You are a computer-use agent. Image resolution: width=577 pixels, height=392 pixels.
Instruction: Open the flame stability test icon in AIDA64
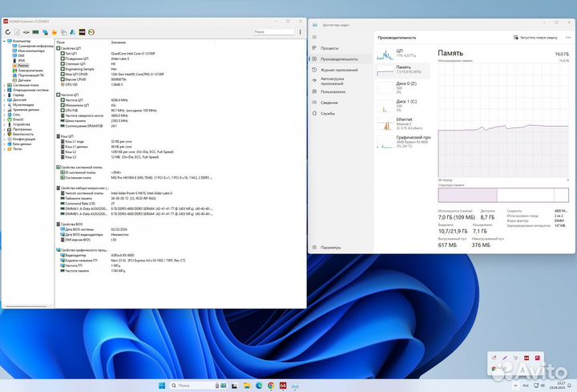tap(54, 32)
